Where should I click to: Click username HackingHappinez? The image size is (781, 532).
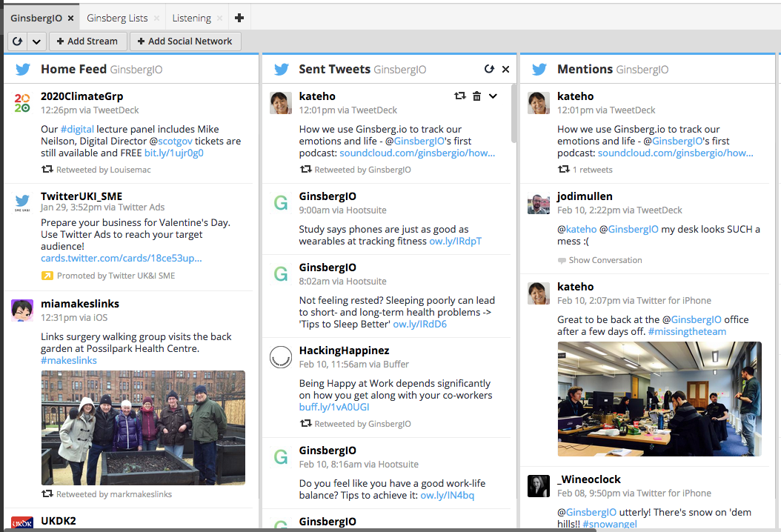344,350
